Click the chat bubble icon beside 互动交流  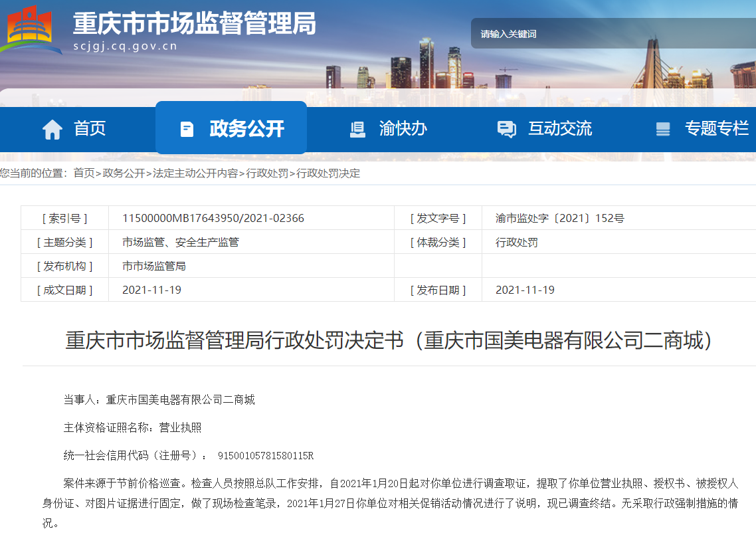tap(507, 130)
